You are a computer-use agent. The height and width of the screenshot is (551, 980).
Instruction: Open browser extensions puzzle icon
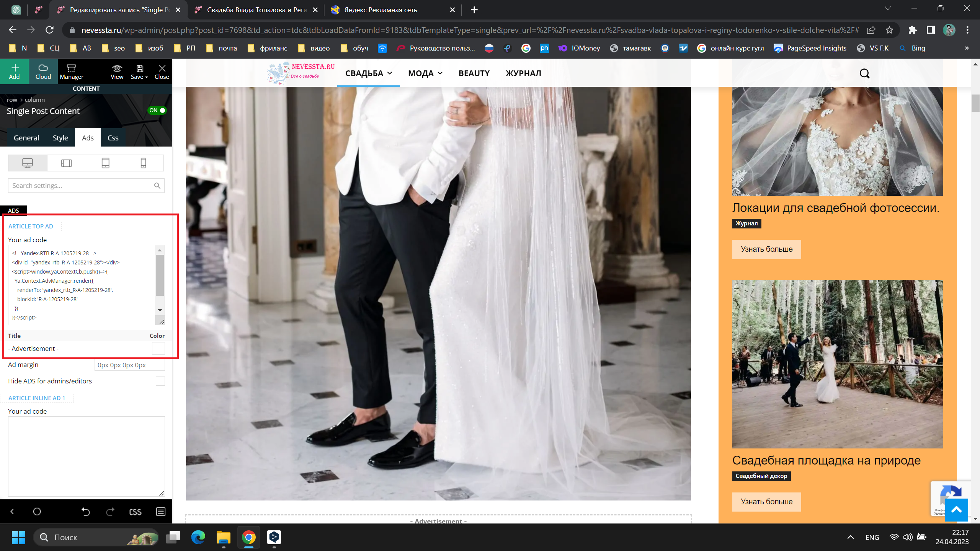click(x=913, y=30)
